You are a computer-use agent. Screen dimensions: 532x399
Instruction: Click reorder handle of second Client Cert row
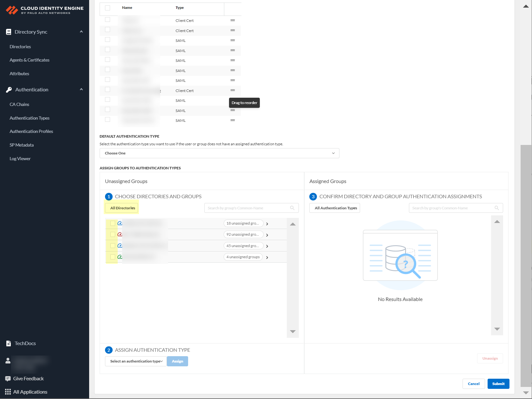coord(233,30)
